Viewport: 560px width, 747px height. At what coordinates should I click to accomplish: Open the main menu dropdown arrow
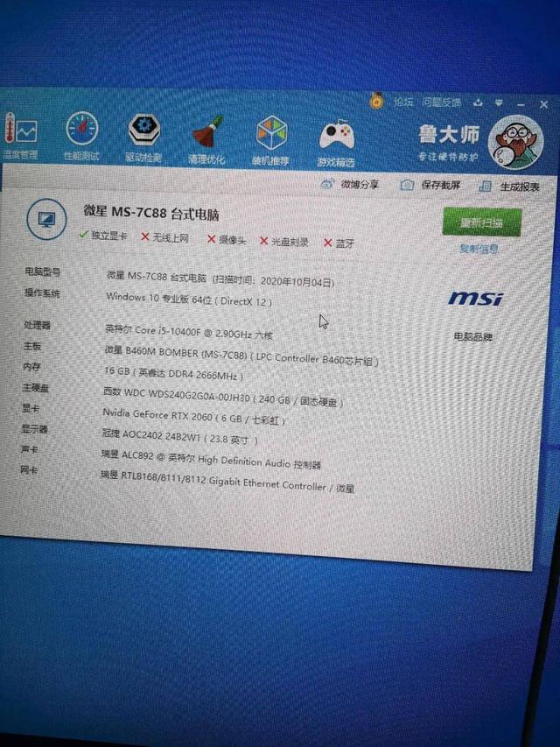[x=499, y=103]
